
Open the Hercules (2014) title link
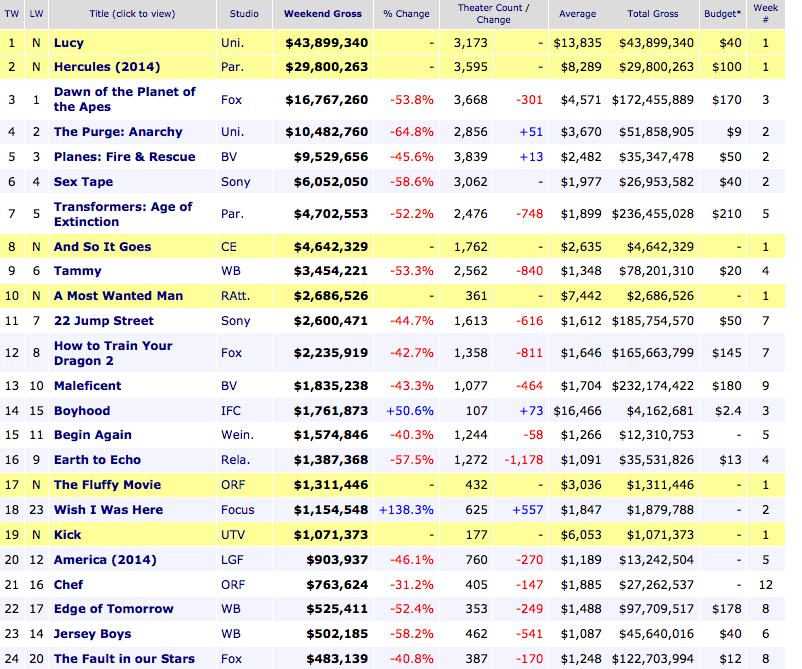pyautogui.click(x=107, y=67)
